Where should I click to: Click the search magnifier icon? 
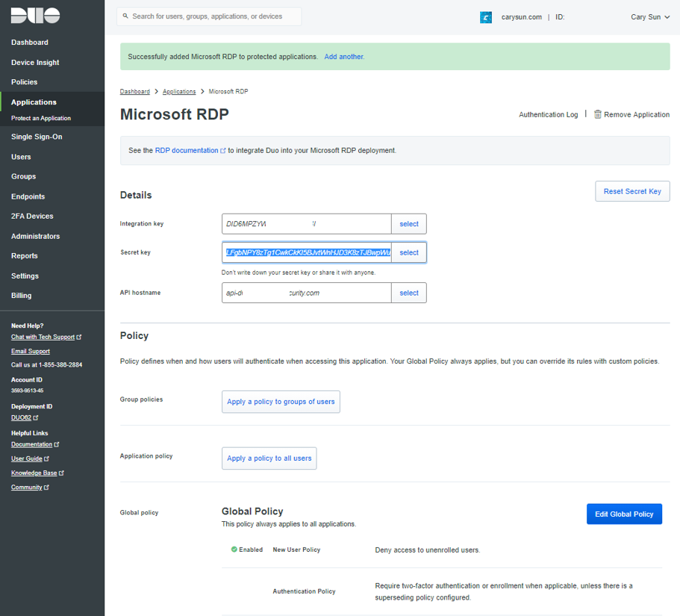pyautogui.click(x=125, y=16)
